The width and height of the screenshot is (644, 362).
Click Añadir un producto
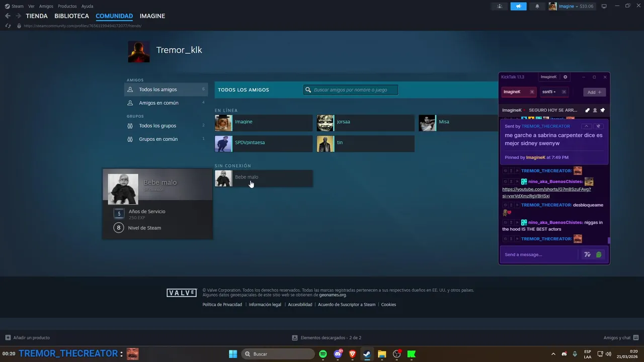coord(28,338)
